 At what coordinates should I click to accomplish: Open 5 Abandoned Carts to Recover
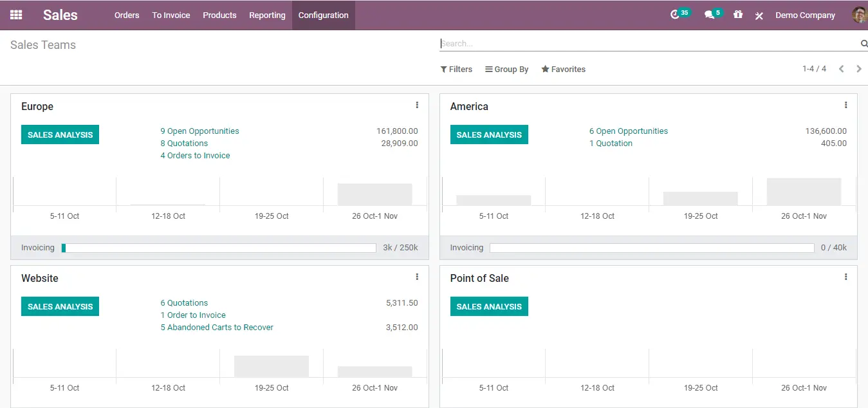[x=217, y=327]
